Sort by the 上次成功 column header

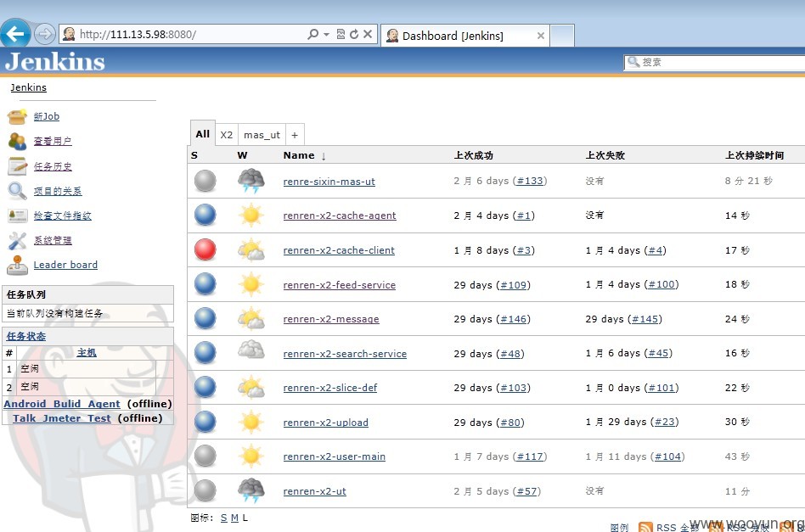[473, 155]
